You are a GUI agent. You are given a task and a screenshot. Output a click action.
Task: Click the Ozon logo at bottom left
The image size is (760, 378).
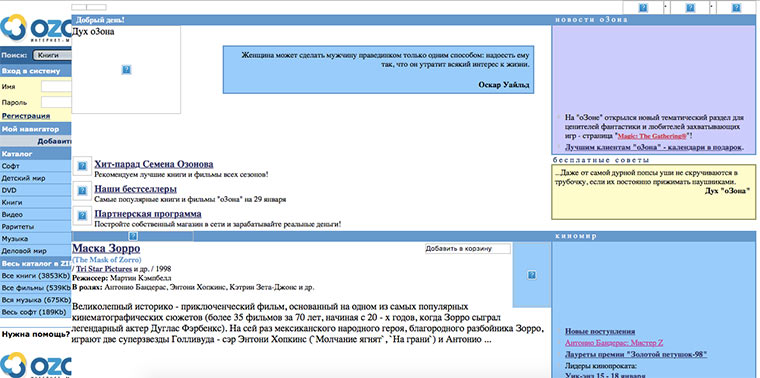(36, 365)
